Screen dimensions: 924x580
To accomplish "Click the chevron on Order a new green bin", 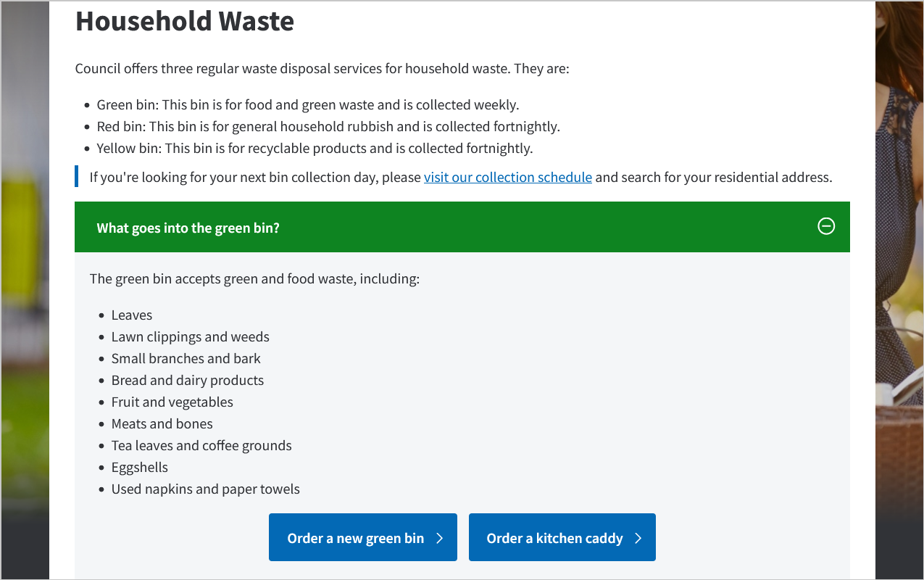I will [x=439, y=537].
